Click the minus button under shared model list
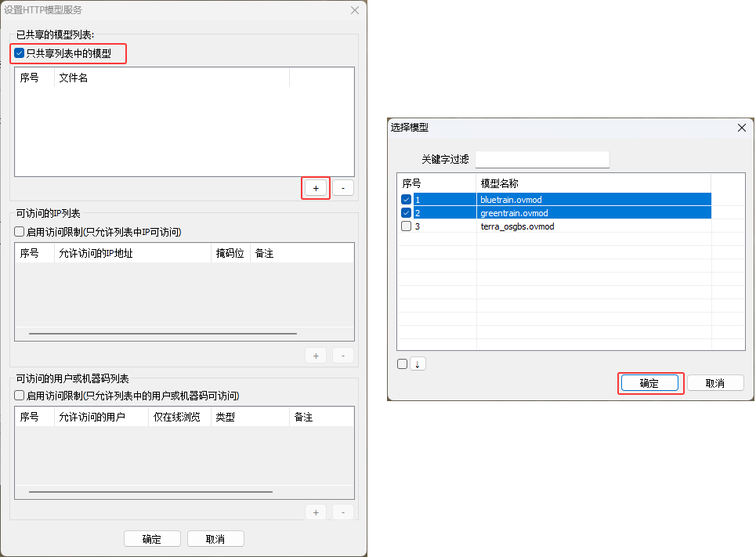This screenshot has width=756, height=557. tap(343, 188)
